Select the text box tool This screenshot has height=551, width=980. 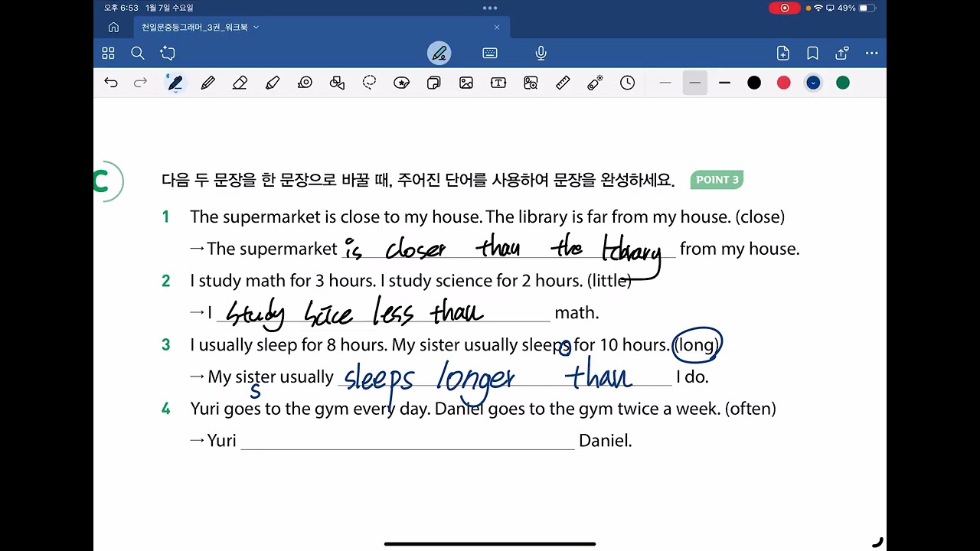click(x=498, y=83)
